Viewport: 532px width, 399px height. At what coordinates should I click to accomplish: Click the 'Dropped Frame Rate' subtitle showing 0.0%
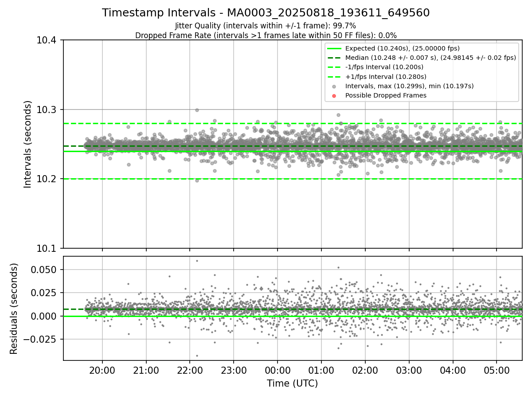click(x=266, y=35)
